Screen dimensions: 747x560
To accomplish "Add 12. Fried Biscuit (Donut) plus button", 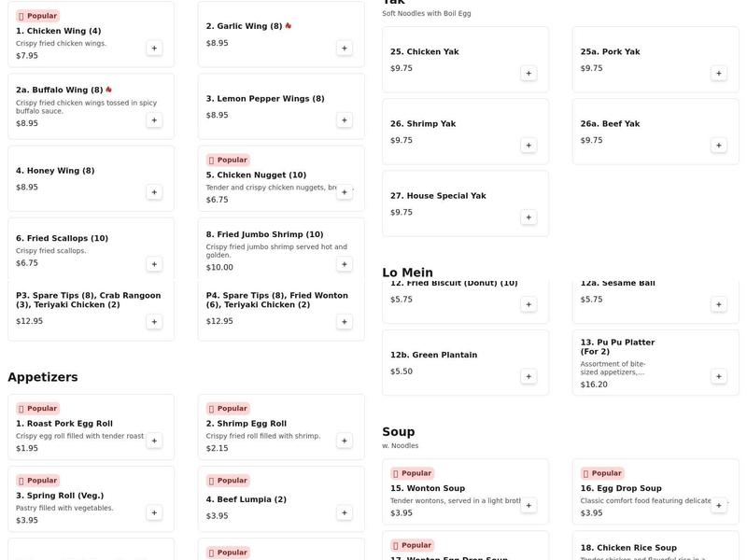I will tap(529, 305).
